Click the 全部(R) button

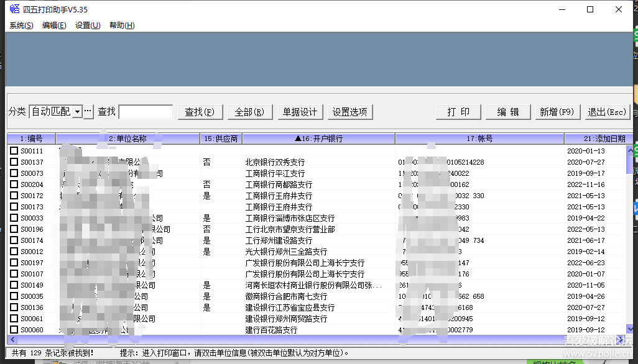[x=250, y=112]
